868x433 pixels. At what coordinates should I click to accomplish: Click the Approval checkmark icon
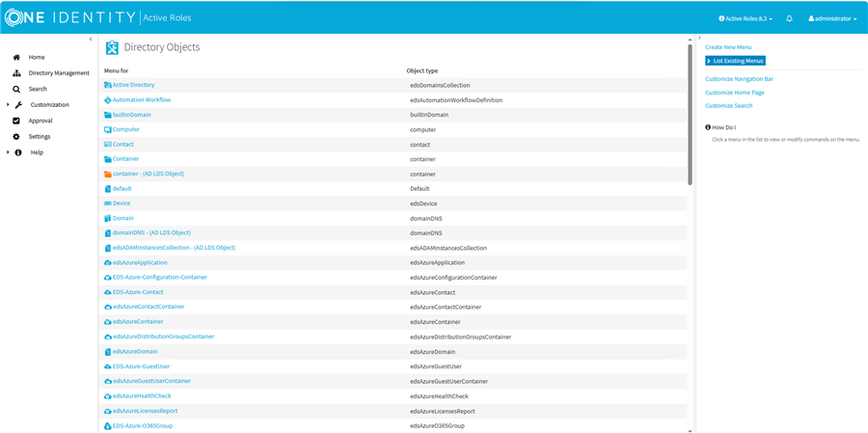point(16,121)
